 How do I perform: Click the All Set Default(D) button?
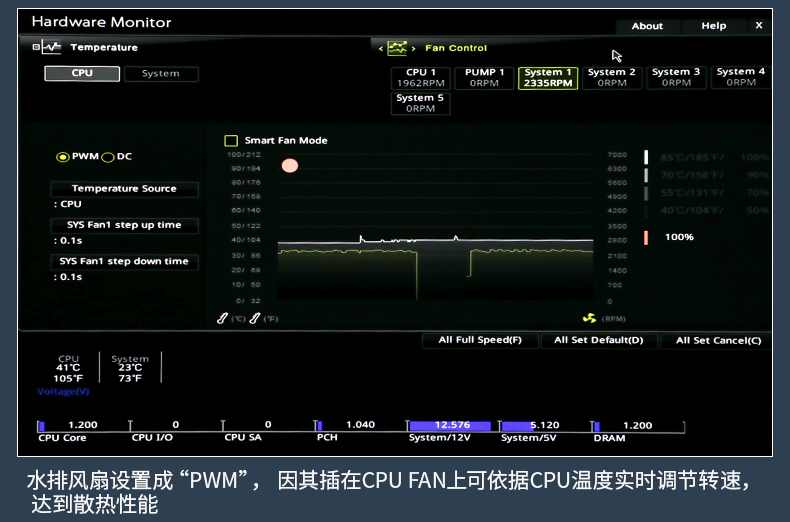pos(599,340)
